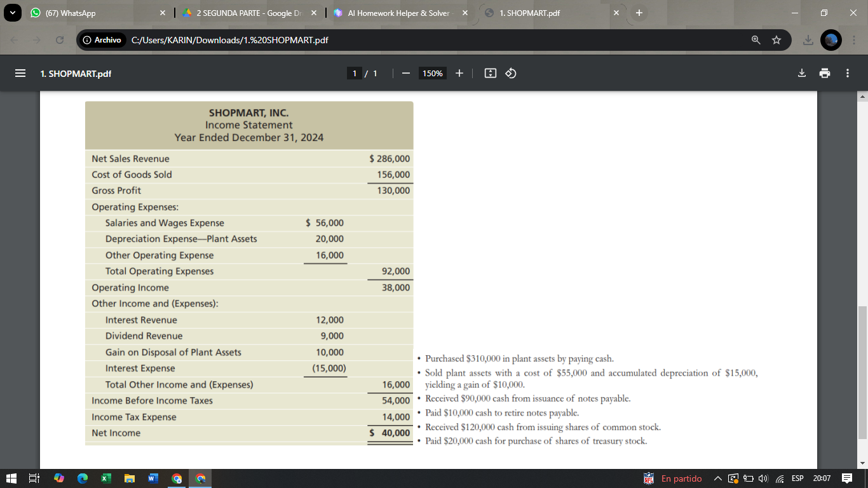The width and height of the screenshot is (868, 488).
Task: Click the fit to page icon
Action: coord(490,73)
